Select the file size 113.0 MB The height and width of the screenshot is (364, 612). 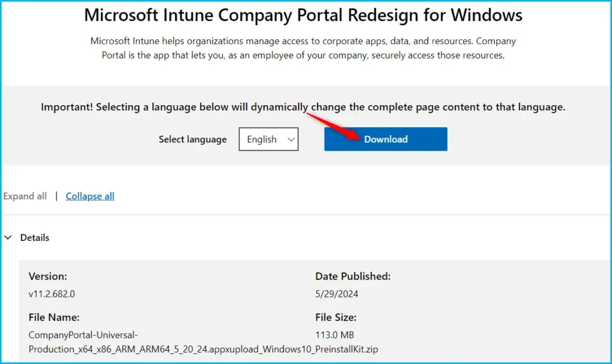point(335,335)
